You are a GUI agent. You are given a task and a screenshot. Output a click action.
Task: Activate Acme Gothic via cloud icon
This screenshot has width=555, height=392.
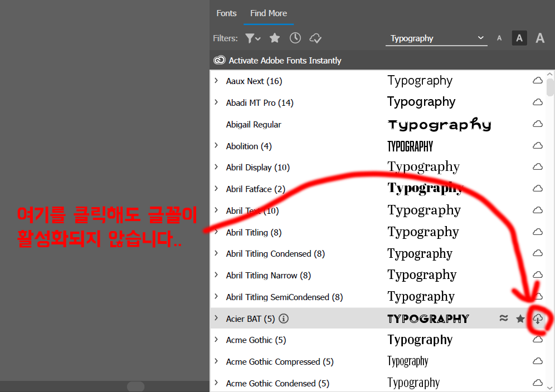coord(538,340)
